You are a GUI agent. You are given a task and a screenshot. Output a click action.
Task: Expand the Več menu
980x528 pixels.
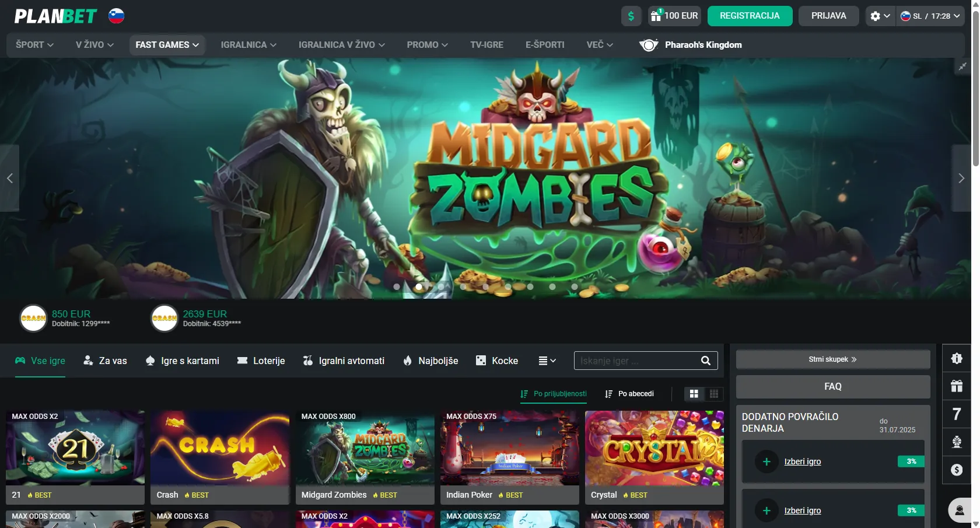click(x=600, y=45)
